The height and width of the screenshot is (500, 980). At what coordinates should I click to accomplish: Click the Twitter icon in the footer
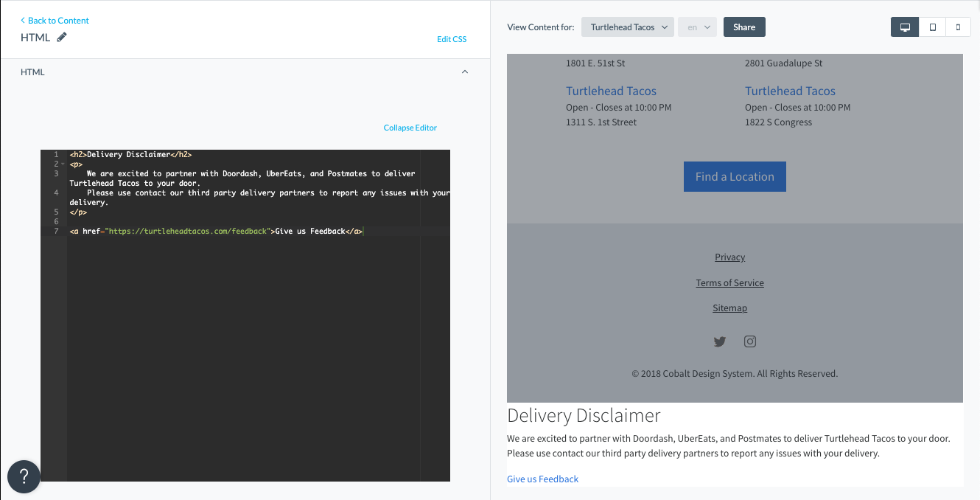point(720,341)
